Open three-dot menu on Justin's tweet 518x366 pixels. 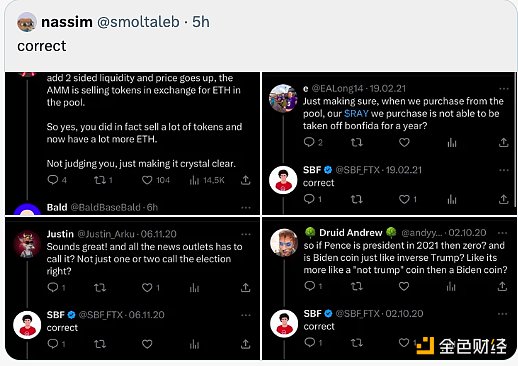pos(246,234)
